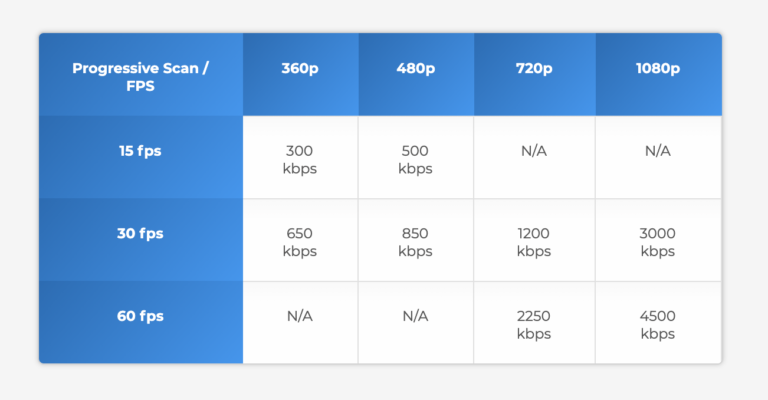Select the 30 fps row header
The width and height of the screenshot is (768, 400).
point(140,234)
